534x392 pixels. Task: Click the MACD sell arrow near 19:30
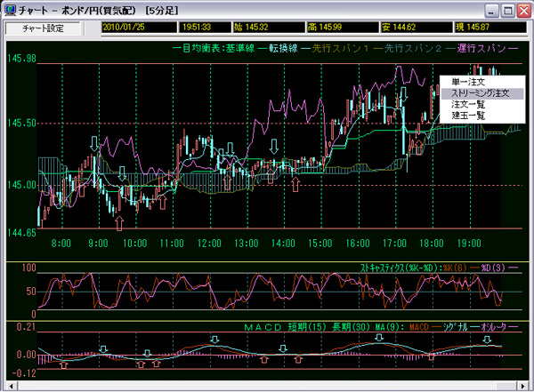click(488, 340)
